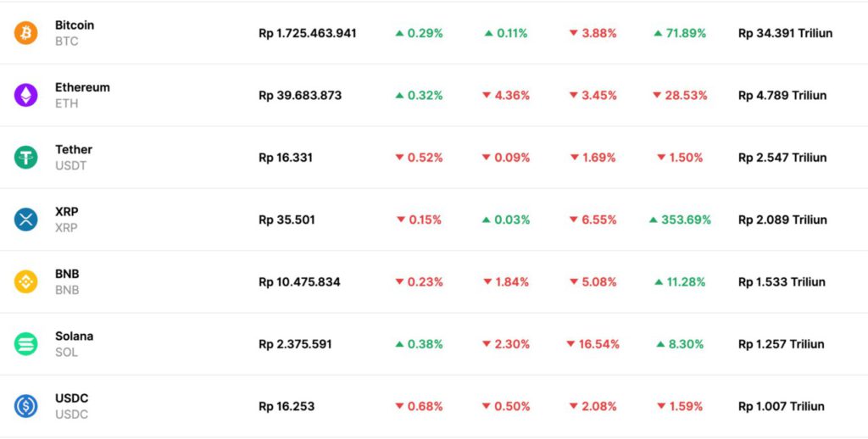The width and height of the screenshot is (868, 439).
Task: Click the green Solana logo icon
Action: tap(26, 344)
